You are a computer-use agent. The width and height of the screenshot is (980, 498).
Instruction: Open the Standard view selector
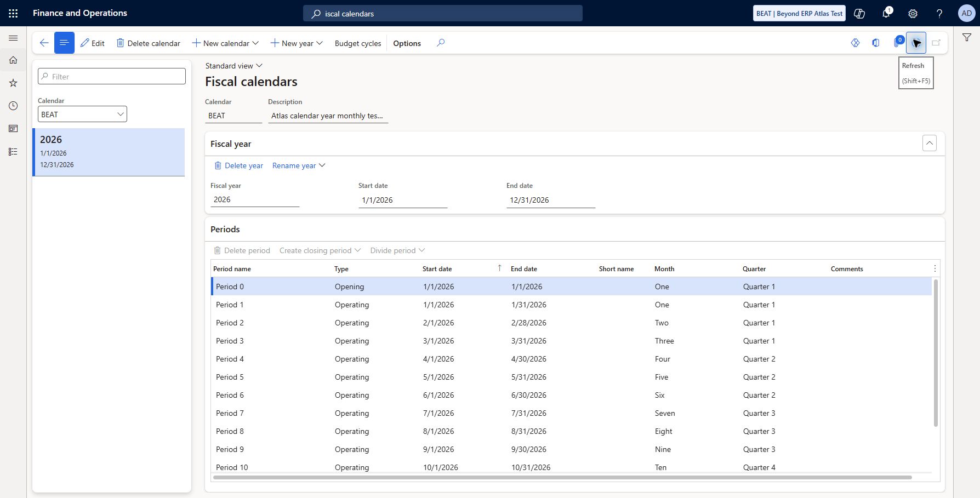pos(234,66)
